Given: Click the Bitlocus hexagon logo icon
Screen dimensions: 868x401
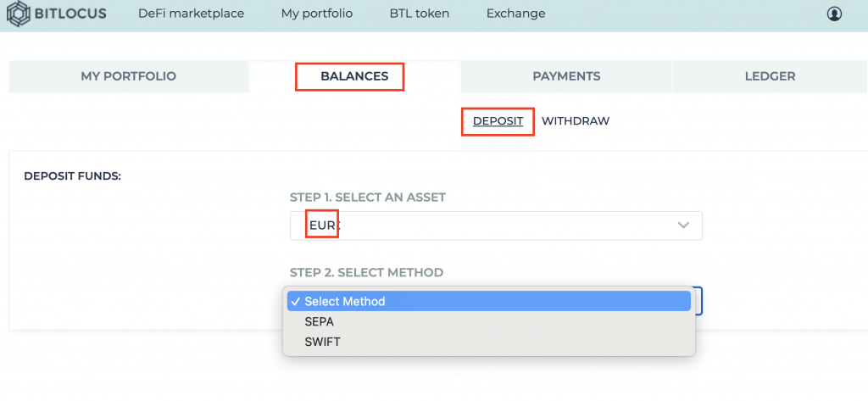Looking at the screenshot, I should (x=19, y=14).
